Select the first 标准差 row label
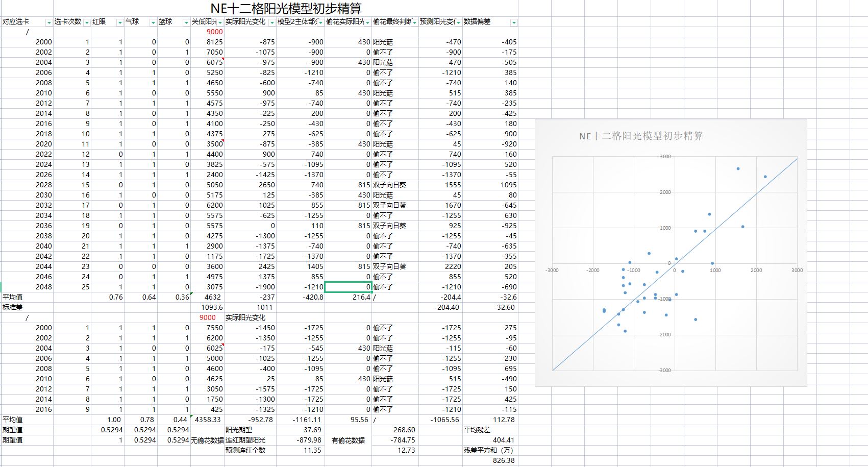The width and height of the screenshot is (868, 467). [13, 307]
